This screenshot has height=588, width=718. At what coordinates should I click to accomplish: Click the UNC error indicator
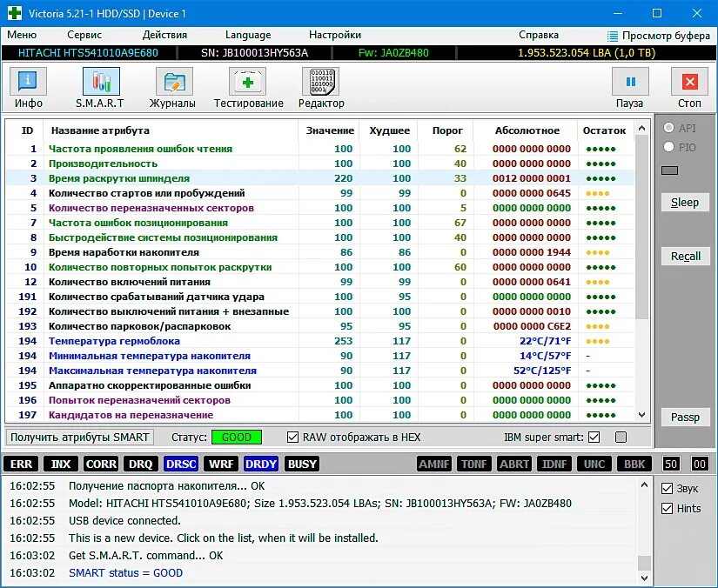point(594,464)
